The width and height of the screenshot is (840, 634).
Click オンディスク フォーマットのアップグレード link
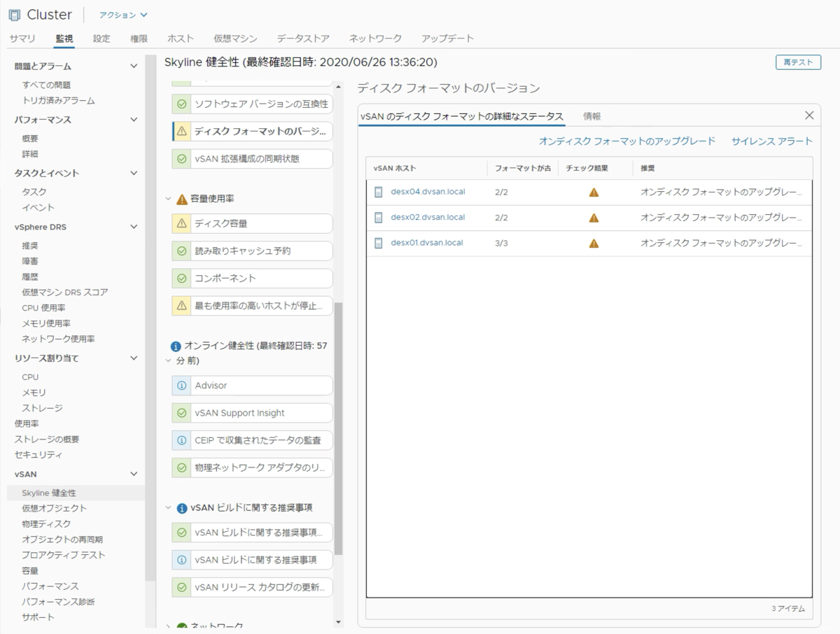point(627,141)
